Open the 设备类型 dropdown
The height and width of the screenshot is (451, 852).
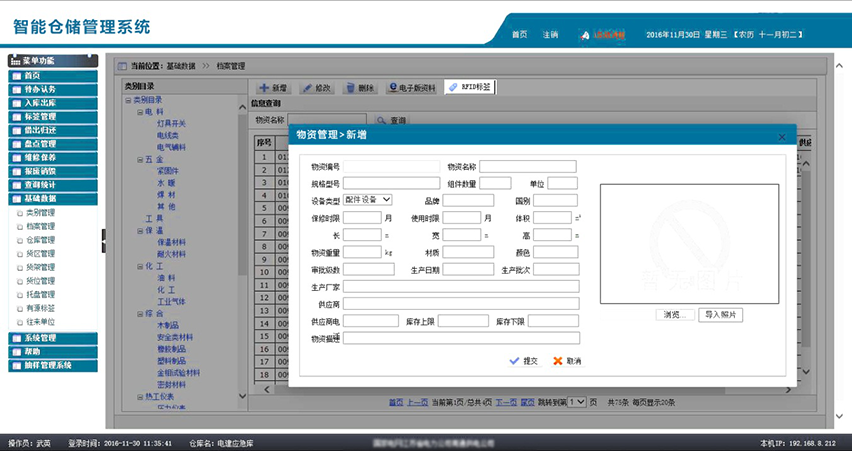[x=367, y=200]
